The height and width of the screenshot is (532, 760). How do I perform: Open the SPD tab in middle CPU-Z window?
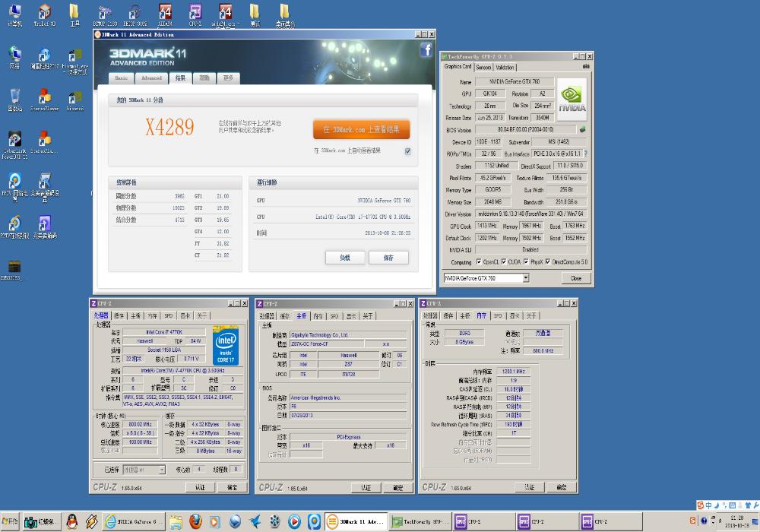coord(334,316)
